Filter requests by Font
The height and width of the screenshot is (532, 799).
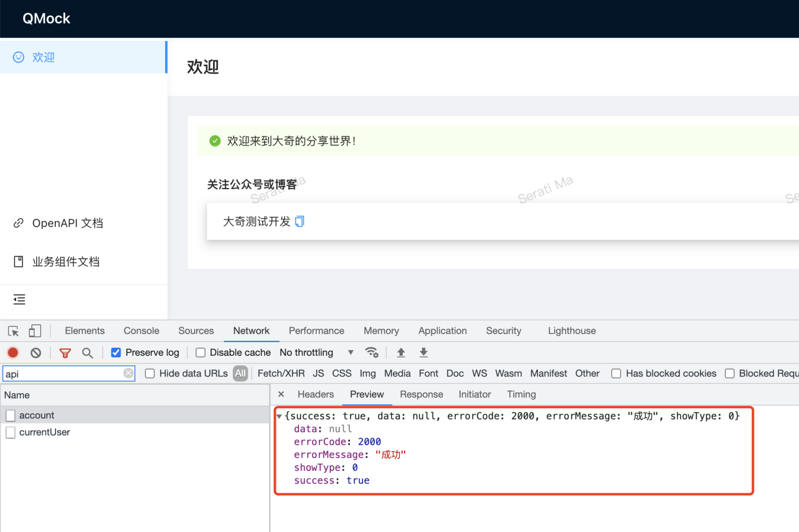tap(429, 373)
